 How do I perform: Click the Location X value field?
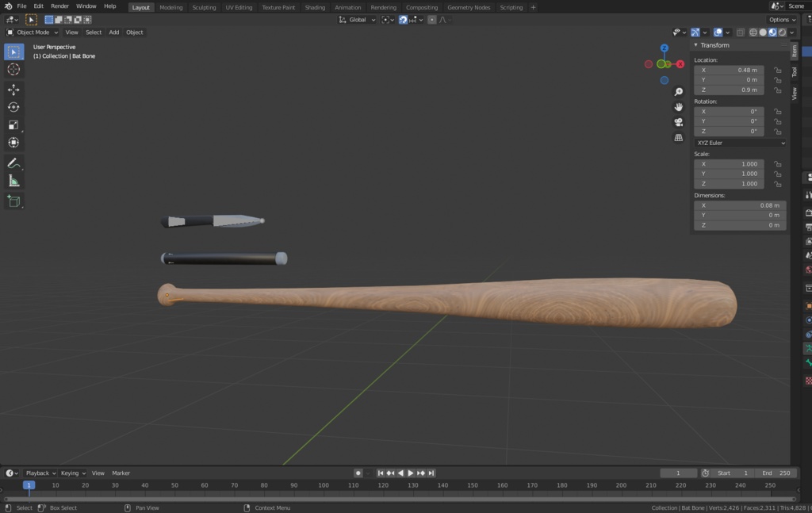click(729, 70)
